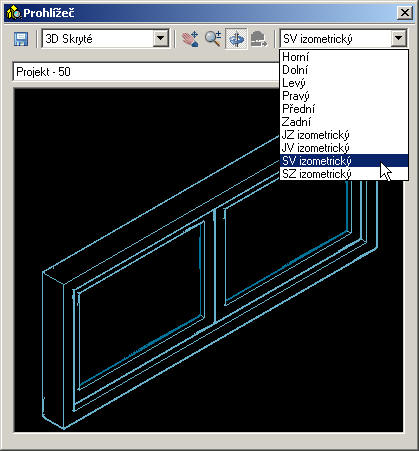Click the save floppy disk icon
The width and height of the screenshot is (419, 451).
pyautogui.click(x=21, y=39)
